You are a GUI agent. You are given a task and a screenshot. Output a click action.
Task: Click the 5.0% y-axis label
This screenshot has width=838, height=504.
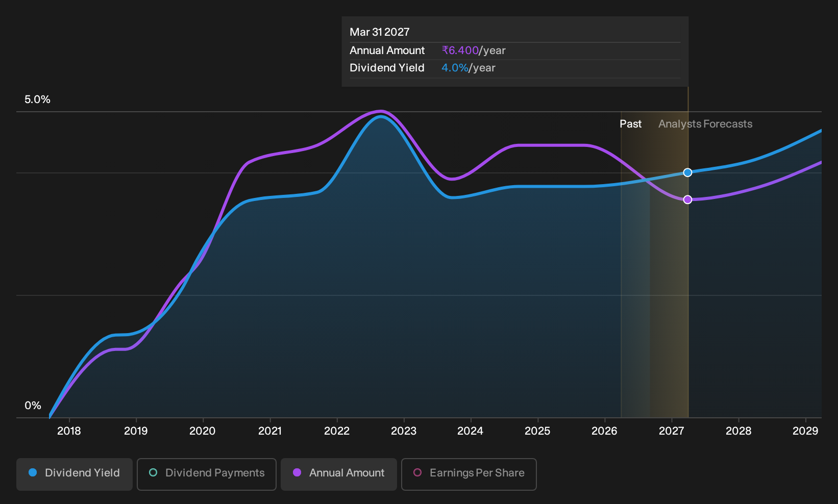37,99
